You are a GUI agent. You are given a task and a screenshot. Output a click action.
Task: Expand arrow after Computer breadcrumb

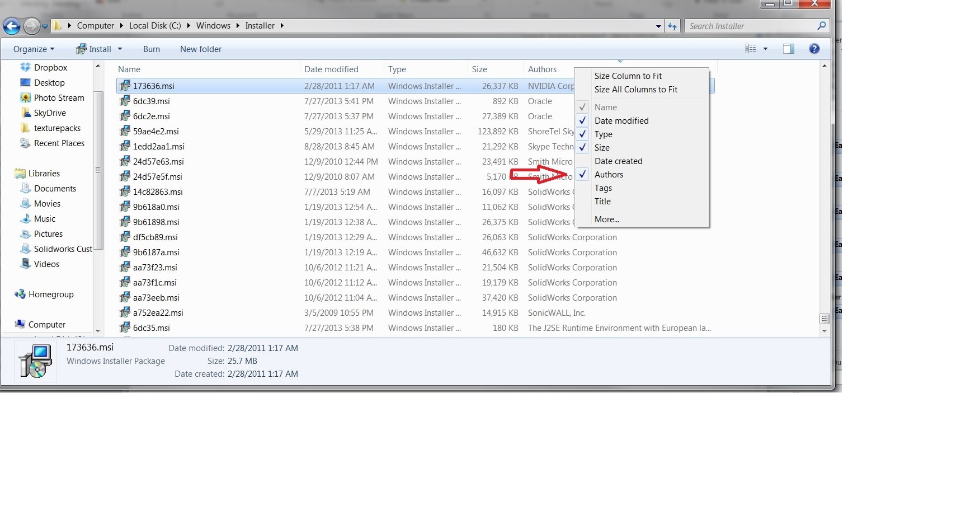click(121, 26)
